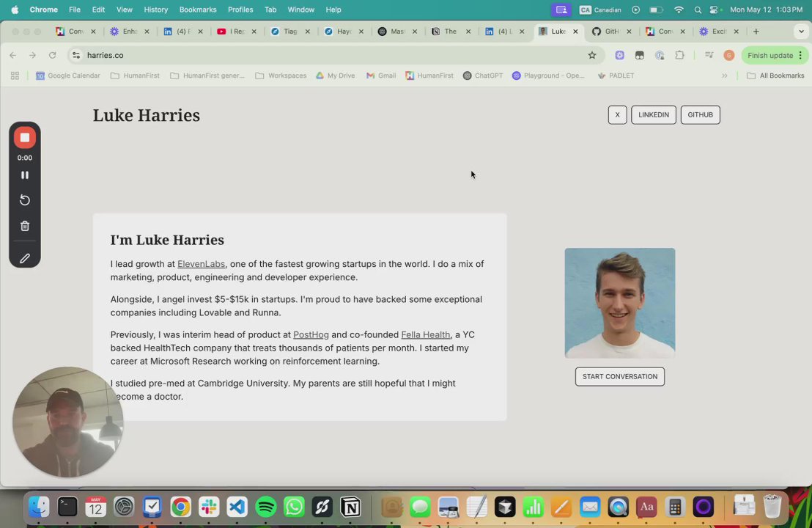Open Slack from the dock
Image resolution: width=812 pixels, height=528 pixels.
[209, 507]
